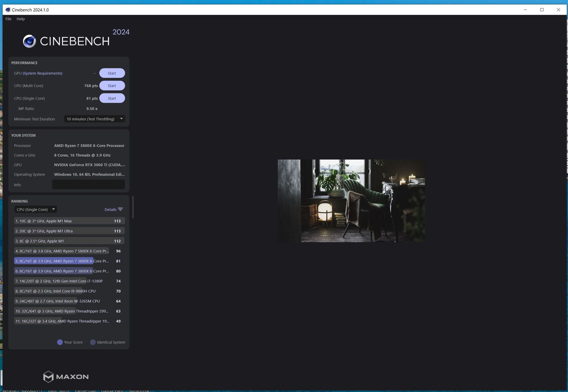Start the CPU Single Core test

112,98
